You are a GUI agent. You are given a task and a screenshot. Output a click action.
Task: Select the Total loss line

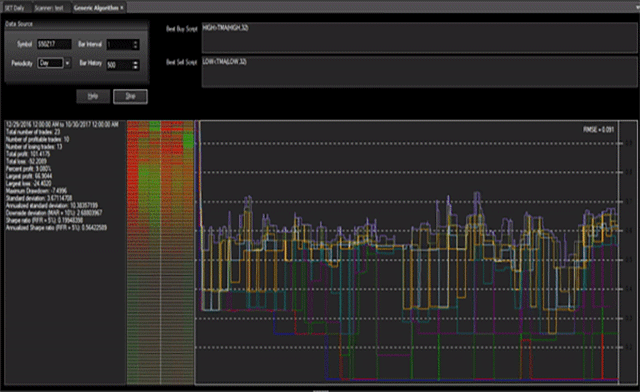26,161
